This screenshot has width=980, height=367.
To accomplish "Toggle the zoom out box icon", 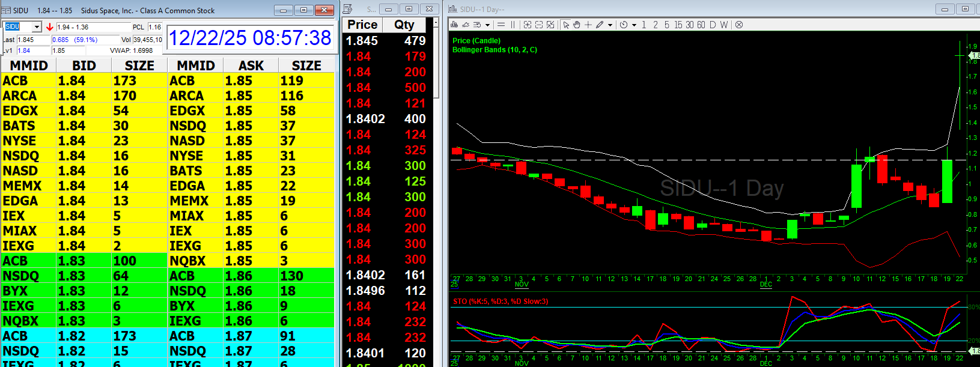I will pyautogui.click(x=539, y=25).
